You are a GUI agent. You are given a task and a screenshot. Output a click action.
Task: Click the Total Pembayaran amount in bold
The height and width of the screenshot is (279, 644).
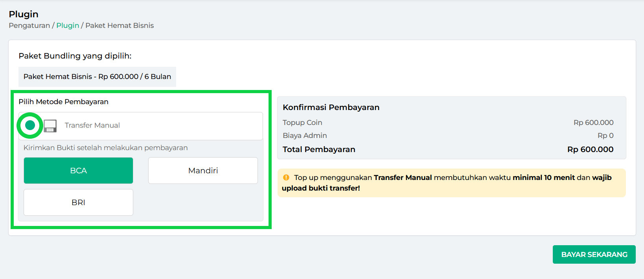click(x=590, y=149)
